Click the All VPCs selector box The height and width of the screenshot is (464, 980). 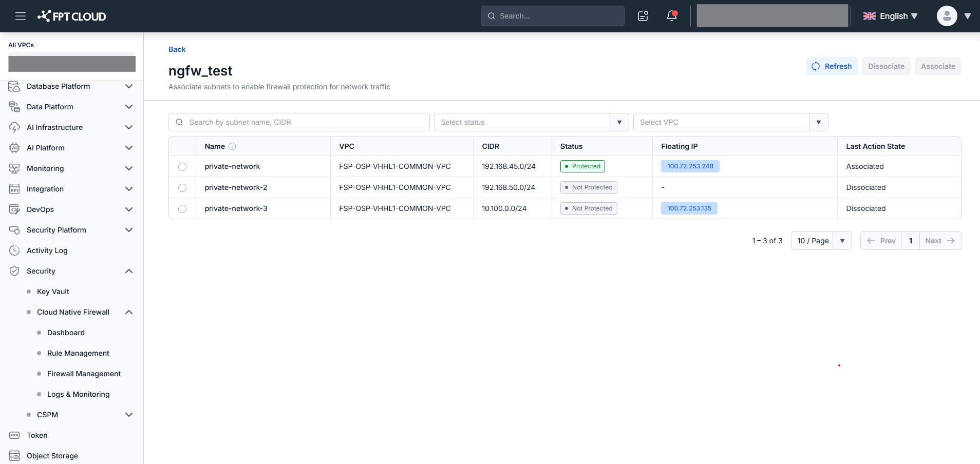pos(72,64)
